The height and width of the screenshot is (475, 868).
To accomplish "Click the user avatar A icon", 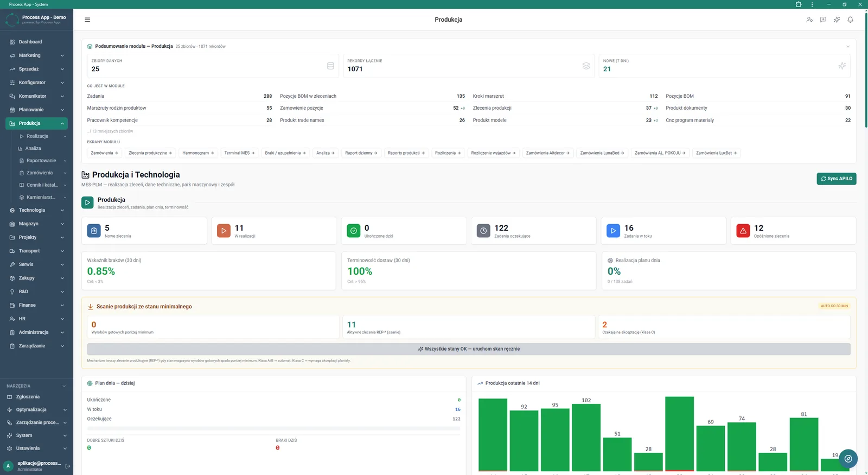I will pyautogui.click(x=8, y=466).
